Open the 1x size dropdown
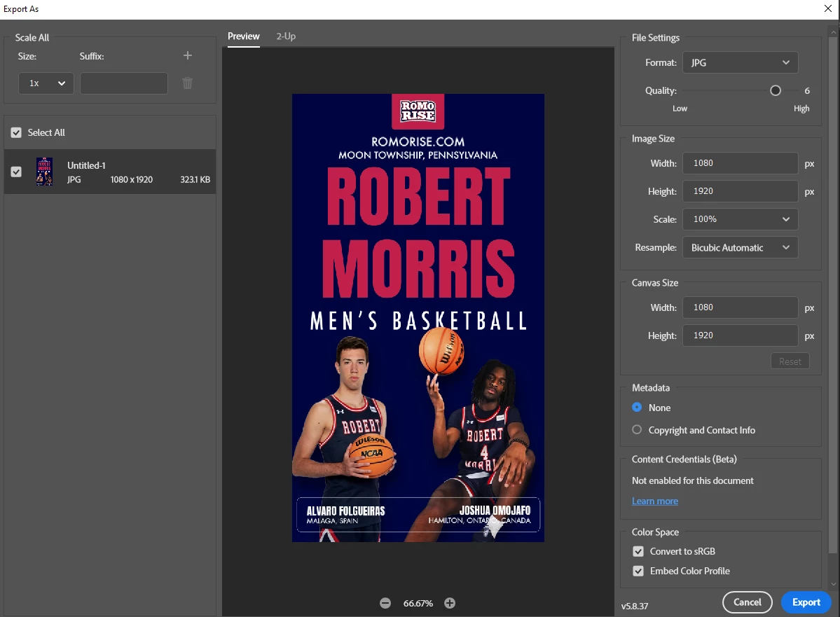Viewport: 840px width, 617px height. [46, 83]
